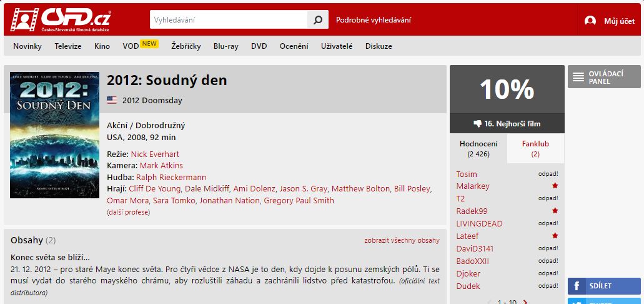Click the red star beside Lateef

[555, 236]
